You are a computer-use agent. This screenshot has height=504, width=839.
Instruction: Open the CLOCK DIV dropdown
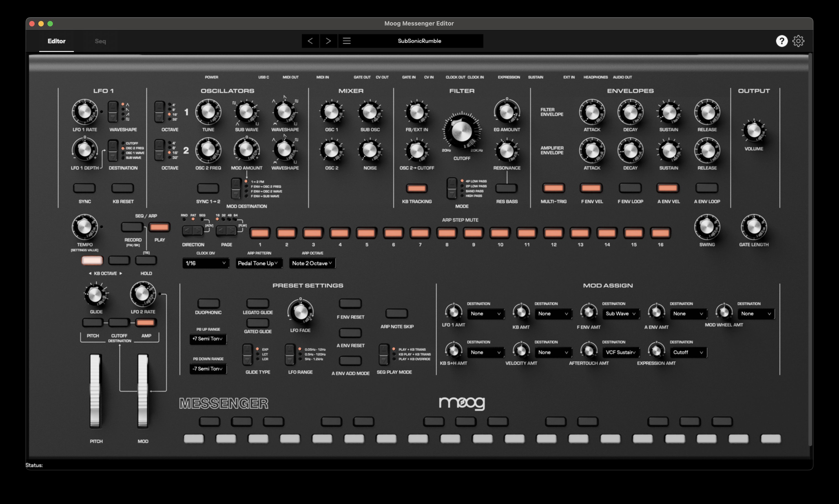pos(205,263)
